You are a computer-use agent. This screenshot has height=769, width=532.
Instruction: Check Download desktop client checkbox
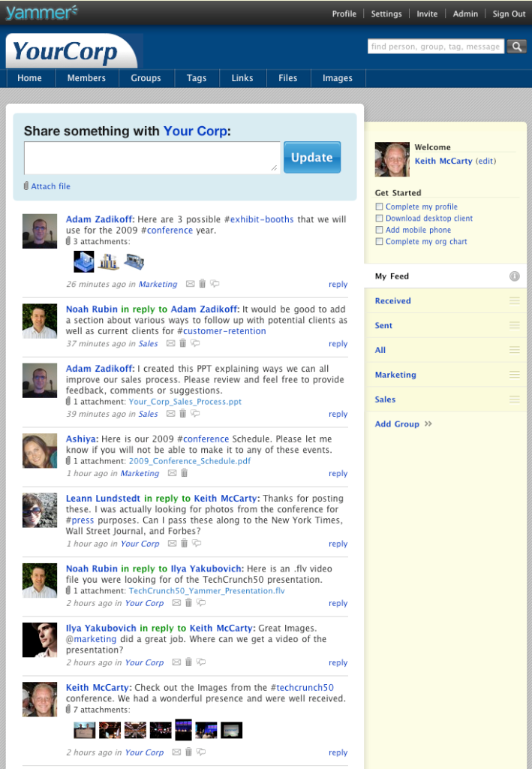[379, 219]
